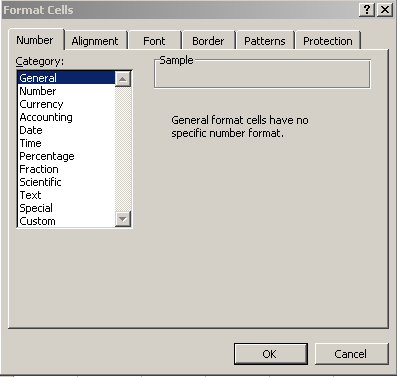Image resolution: width=397 pixels, height=377 pixels.
Task: Click the category list scrollbar track
Action: coord(123,149)
